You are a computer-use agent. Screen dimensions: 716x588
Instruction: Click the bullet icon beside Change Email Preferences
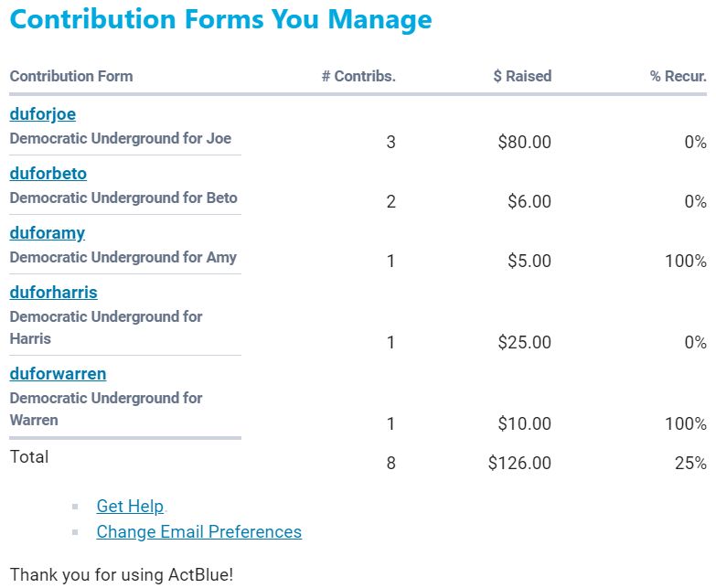tap(76, 532)
